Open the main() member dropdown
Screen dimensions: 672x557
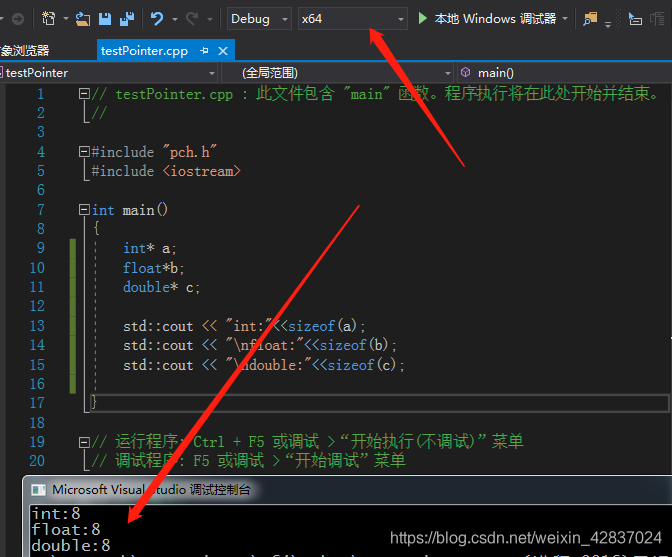(x=564, y=73)
